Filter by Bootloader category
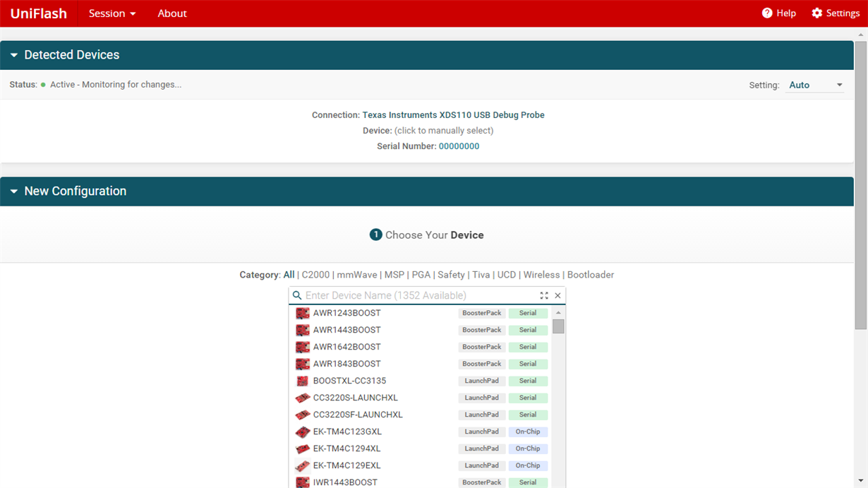Screen dimensions: 868x488 click(x=591, y=275)
